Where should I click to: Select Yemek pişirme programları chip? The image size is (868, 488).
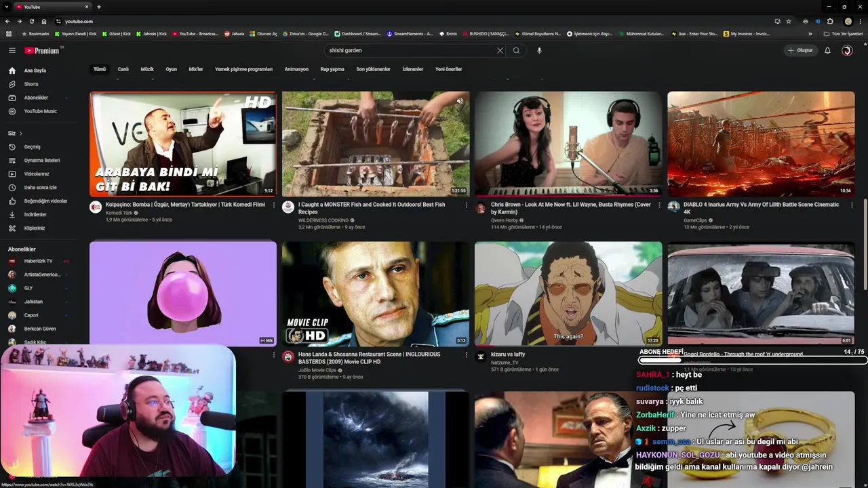[x=243, y=69]
